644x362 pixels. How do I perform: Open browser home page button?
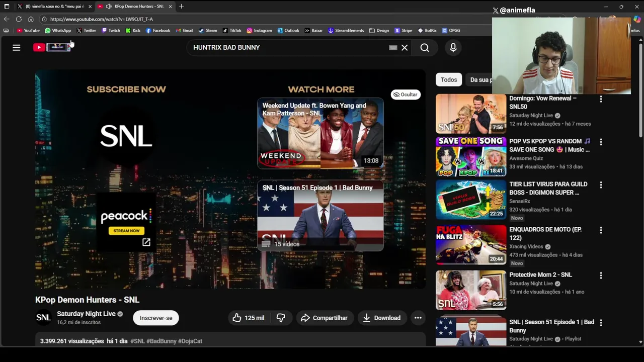[31, 19]
